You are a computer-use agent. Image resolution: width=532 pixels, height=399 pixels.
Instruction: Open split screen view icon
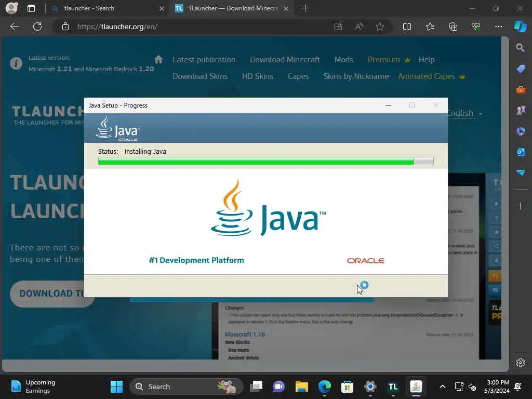coord(407,26)
